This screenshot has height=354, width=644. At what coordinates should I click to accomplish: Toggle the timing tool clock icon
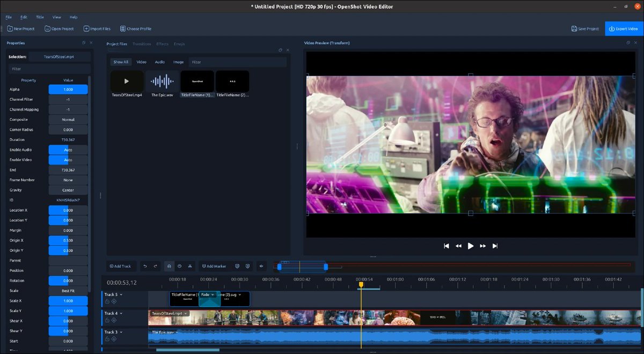pos(179,266)
